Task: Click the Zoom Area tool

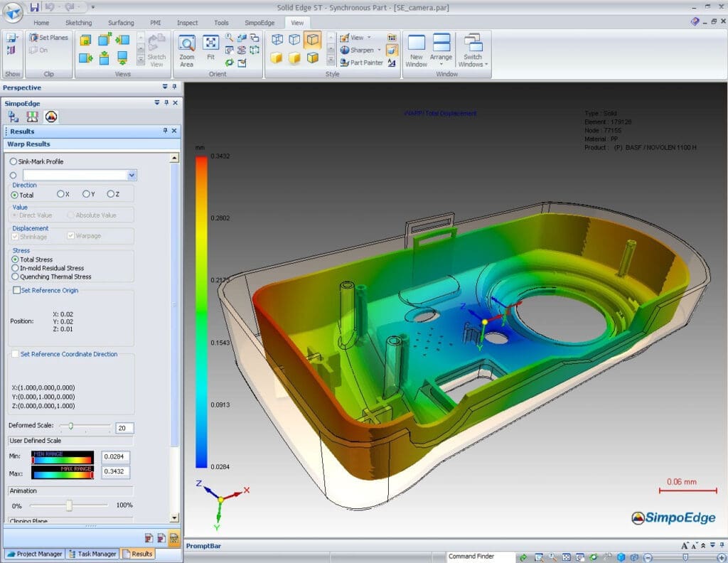Action: point(186,50)
